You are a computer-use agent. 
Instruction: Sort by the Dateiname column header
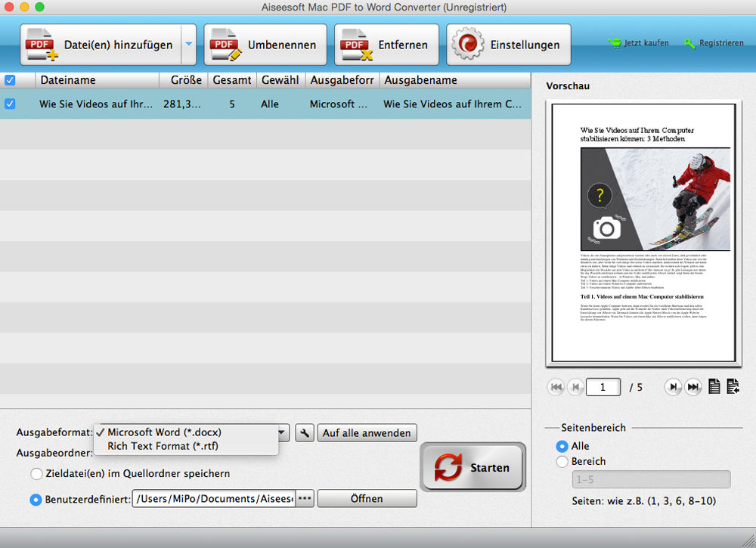click(x=97, y=80)
